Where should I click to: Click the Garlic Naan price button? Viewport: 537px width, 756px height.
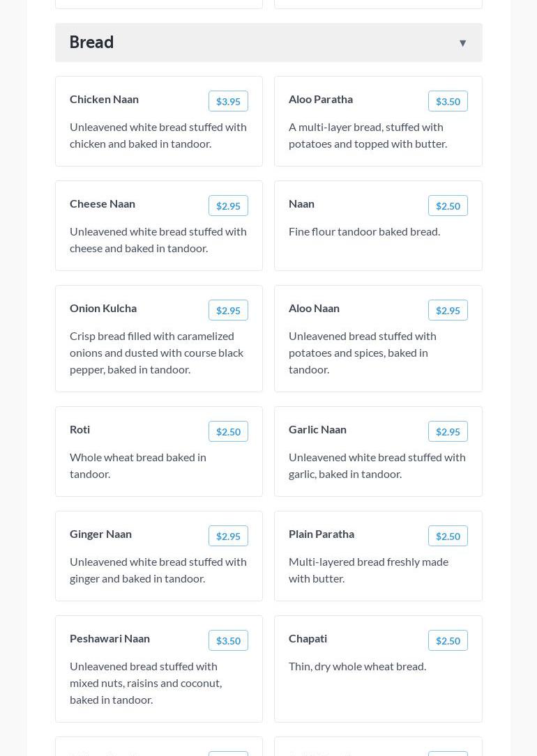pyautogui.click(x=448, y=431)
